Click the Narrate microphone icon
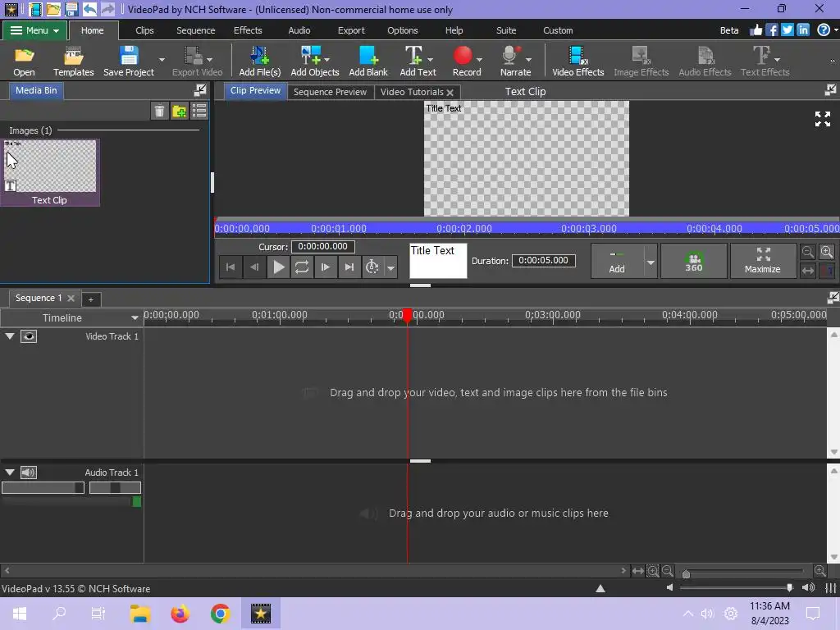 click(x=510, y=56)
